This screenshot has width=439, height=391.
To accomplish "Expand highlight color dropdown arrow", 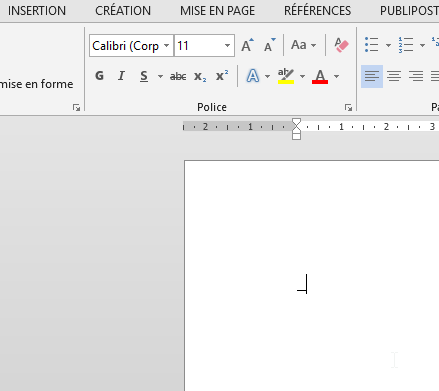I will point(302,76).
